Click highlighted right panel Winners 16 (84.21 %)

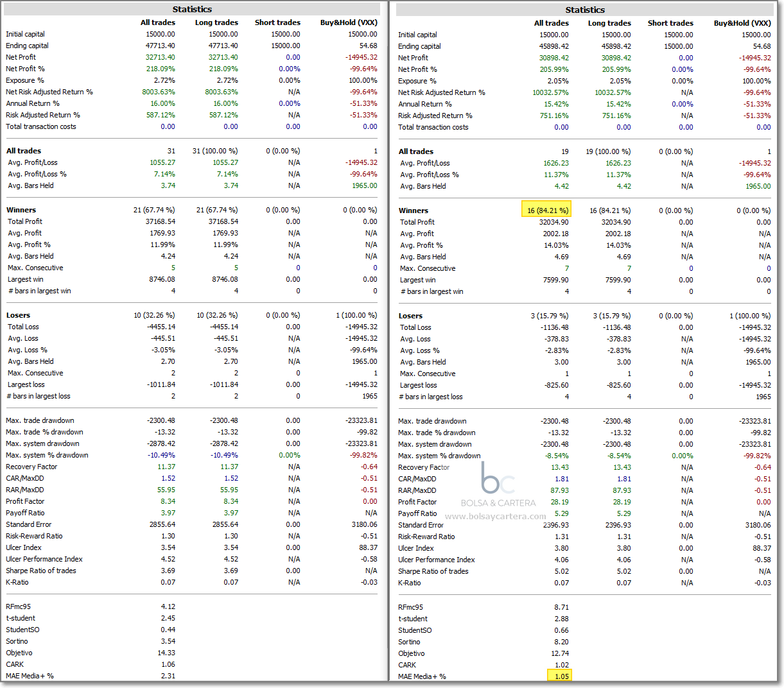click(x=548, y=211)
